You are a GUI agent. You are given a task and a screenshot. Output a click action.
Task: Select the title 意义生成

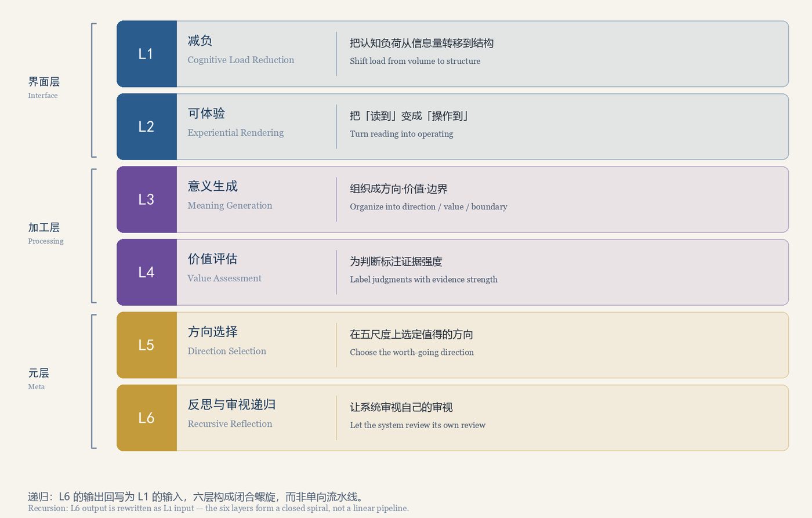pyautogui.click(x=213, y=186)
